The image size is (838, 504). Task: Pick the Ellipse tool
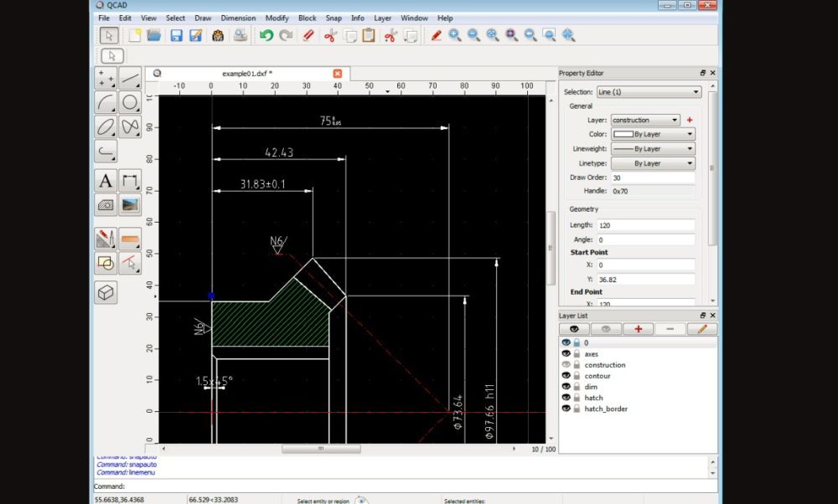pos(106,127)
